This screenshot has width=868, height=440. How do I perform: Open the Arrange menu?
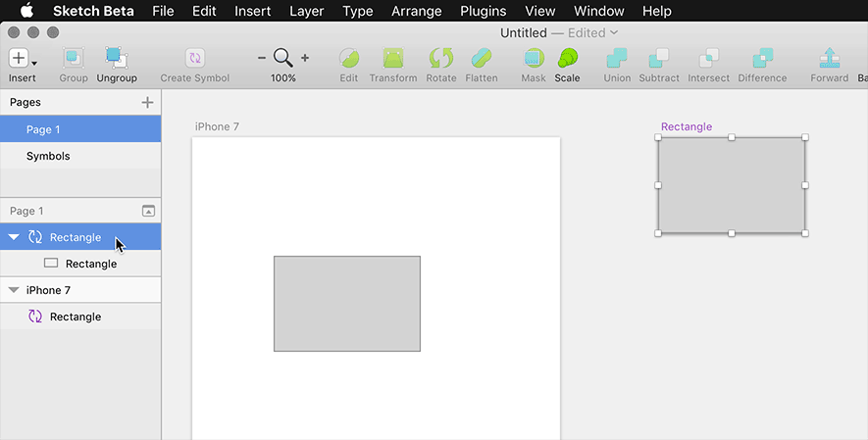pyautogui.click(x=416, y=11)
